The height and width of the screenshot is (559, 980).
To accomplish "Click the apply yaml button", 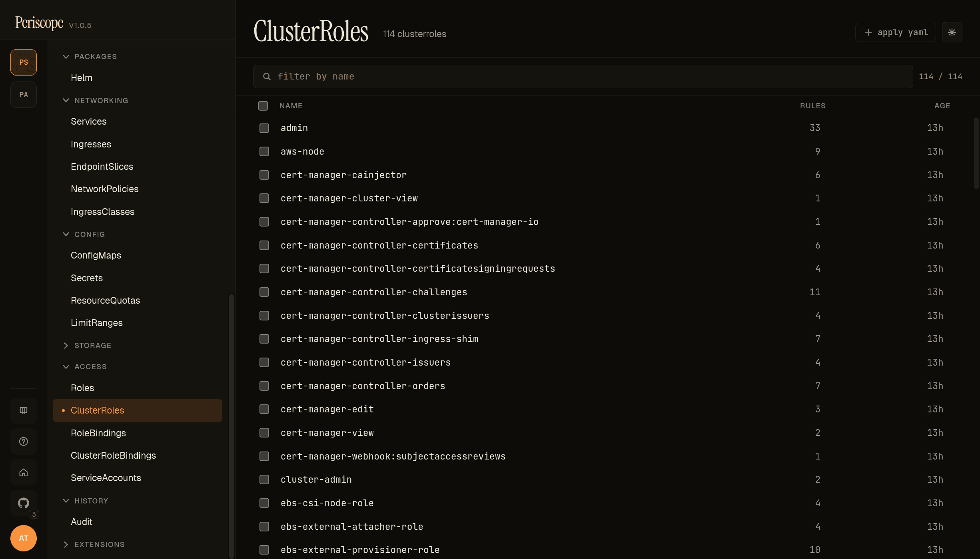I will [x=896, y=32].
